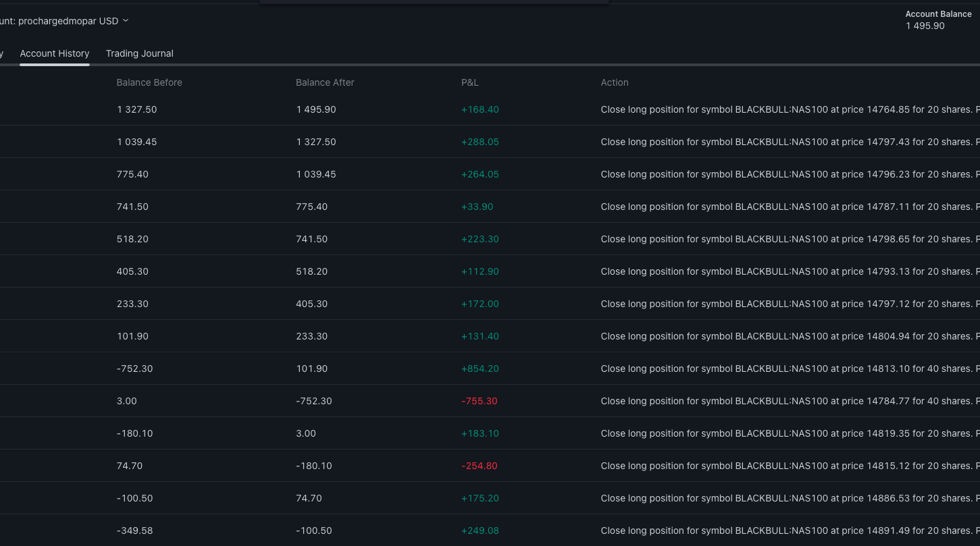Select the green +854.20 profit entry
The height and width of the screenshot is (546, 980).
pos(480,368)
